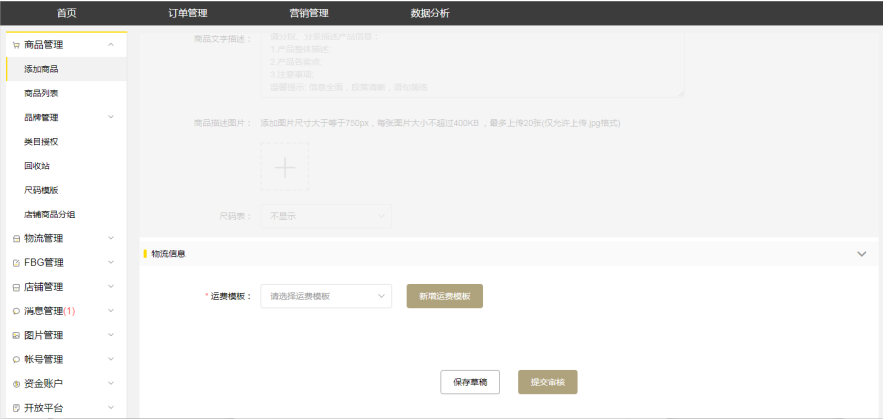Viewport: 883px width, 419px height.
Task: Click the icon beside 帐号管理
Action: tap(16, 360)
